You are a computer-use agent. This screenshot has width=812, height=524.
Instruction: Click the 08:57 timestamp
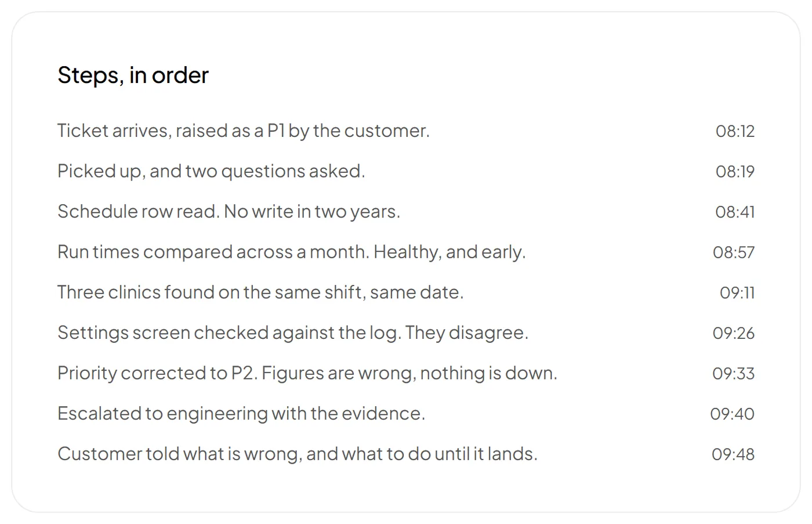pos(734,252)
